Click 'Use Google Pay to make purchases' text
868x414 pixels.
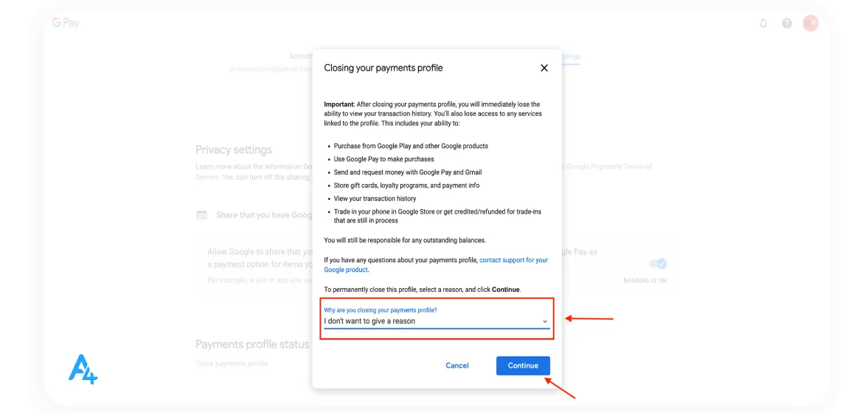tap(383, 159)
